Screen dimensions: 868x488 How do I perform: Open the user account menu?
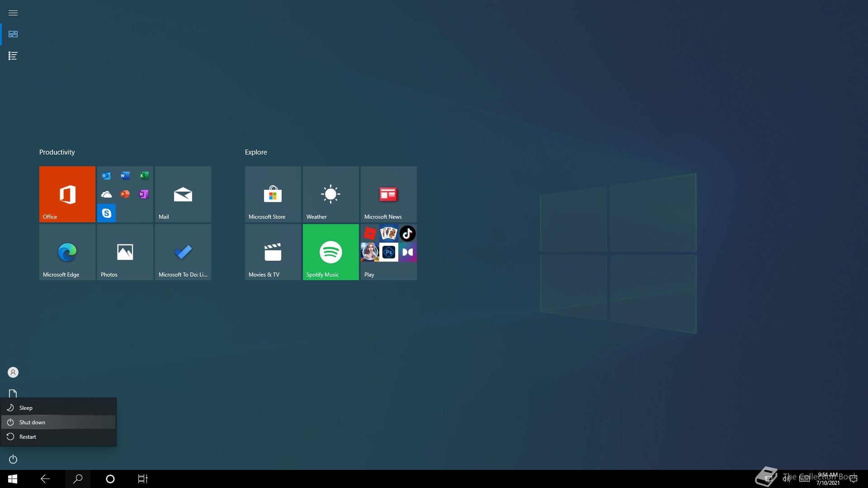coord(13,372)
